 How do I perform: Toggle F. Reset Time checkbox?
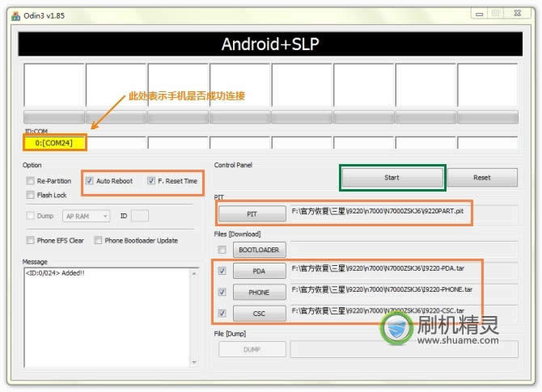coord(151,181)
